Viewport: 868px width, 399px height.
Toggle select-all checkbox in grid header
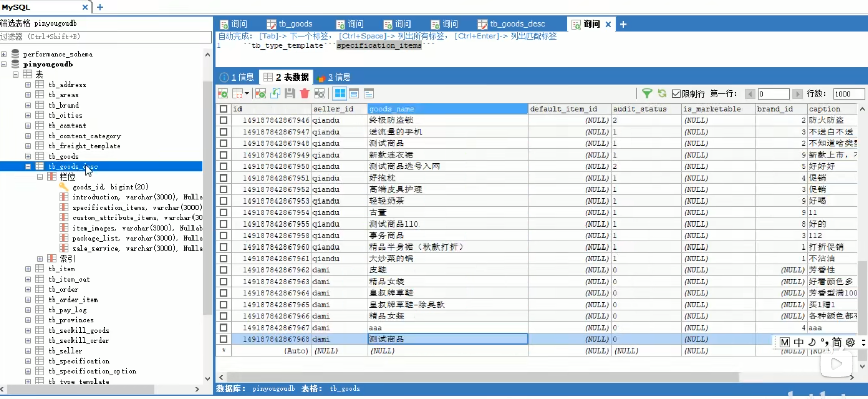[224, 109]
